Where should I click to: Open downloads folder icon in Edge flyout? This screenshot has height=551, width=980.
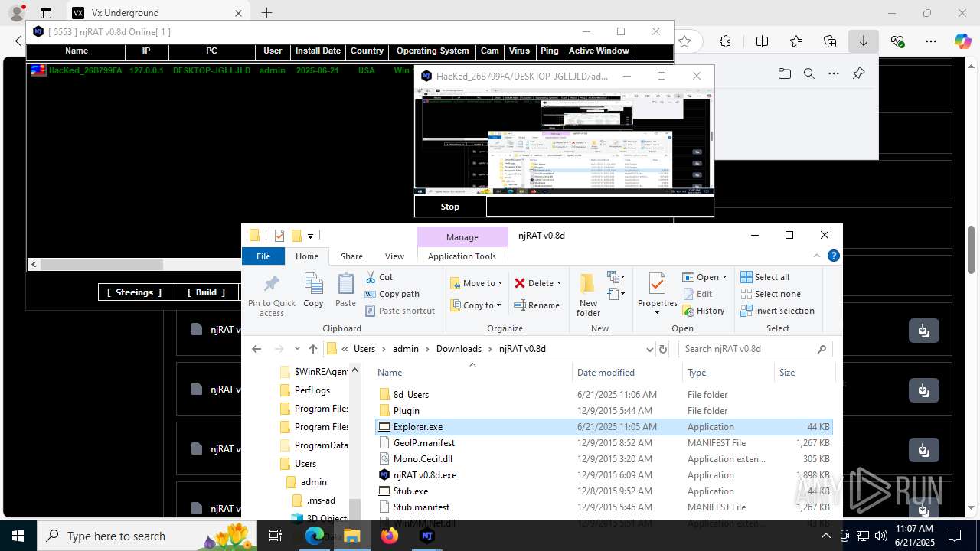click(785, 73)
